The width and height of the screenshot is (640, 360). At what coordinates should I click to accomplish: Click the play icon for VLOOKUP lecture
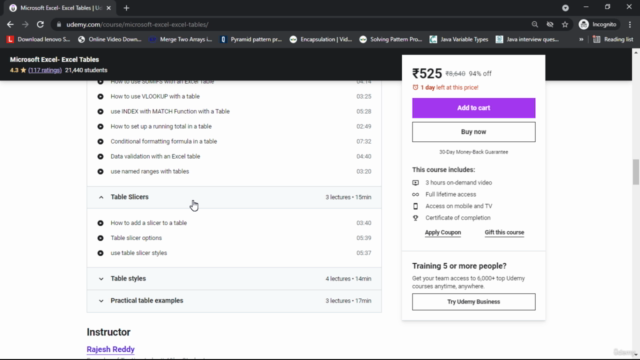pyautogui.click(x=100, y=96)
